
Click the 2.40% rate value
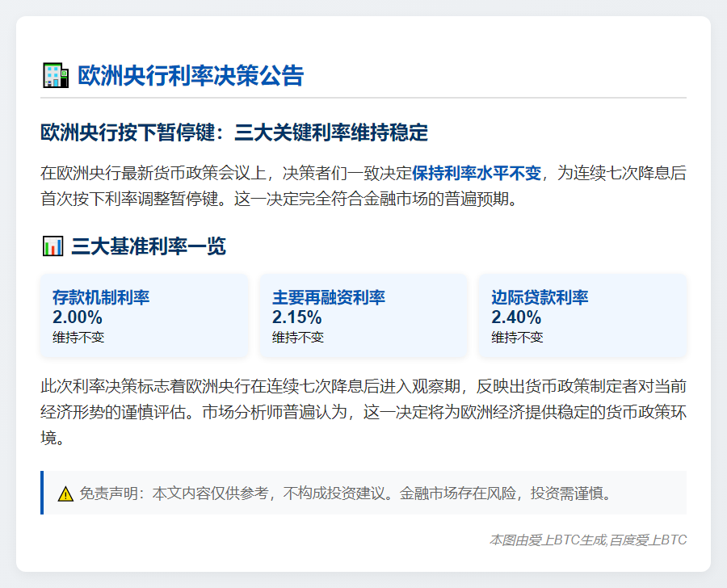coord(516,317)
